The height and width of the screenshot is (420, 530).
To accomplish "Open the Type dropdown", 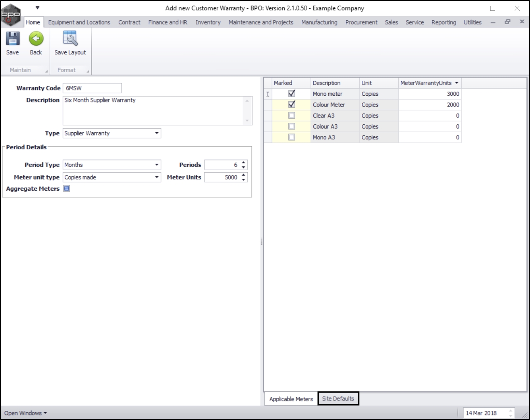I will click(x=157, y=133).
